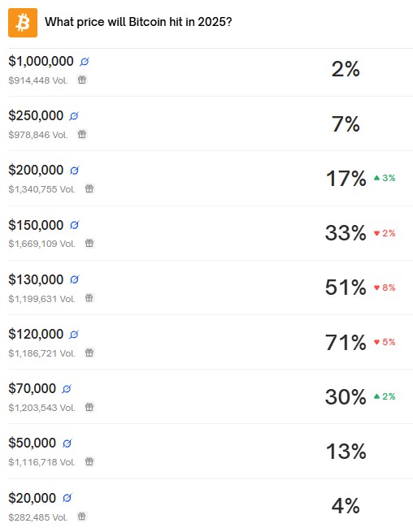The width and height of the screenshot is (413, 532).
Task: Click the 51% probability for $130,000
Action: click(346, 288)
